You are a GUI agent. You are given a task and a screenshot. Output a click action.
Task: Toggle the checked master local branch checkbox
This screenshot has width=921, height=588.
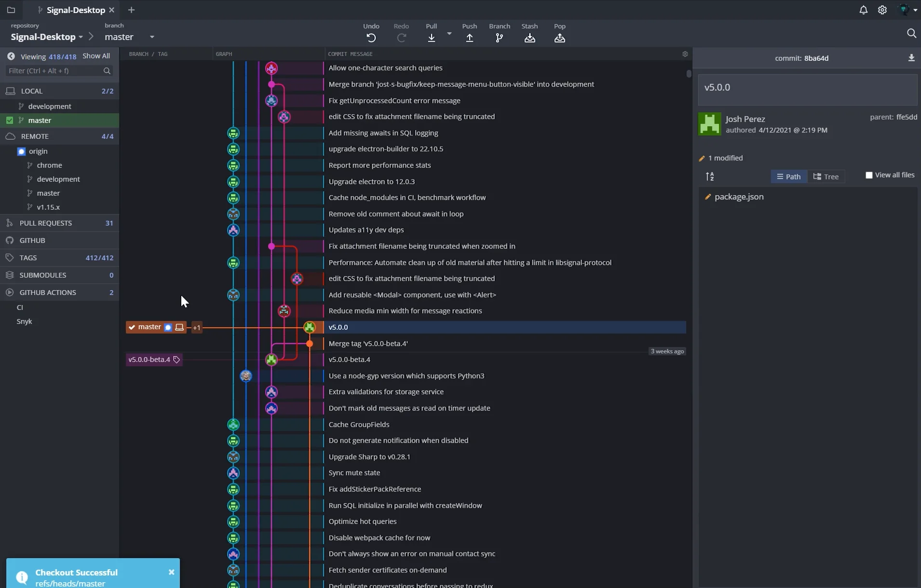[10, 120]
